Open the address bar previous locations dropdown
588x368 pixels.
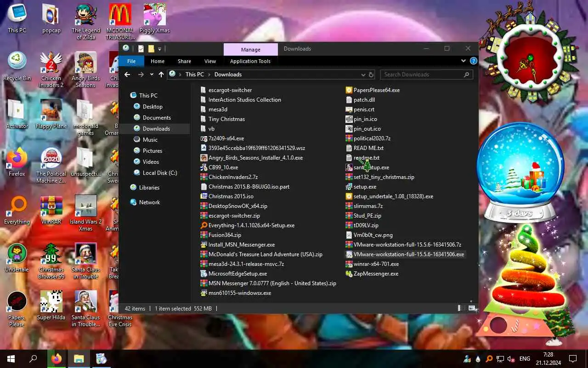(x=363, y=75)
